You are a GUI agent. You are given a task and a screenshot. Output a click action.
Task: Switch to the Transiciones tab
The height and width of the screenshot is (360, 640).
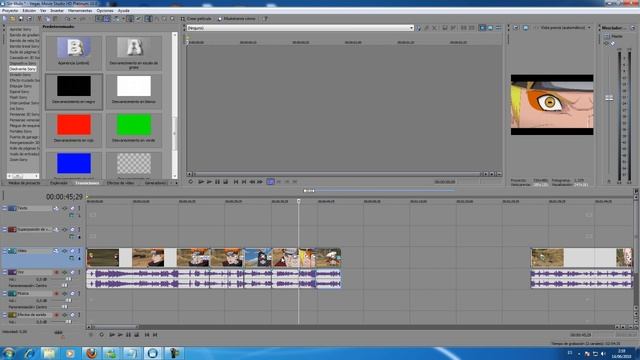click(x=87, y=183)
